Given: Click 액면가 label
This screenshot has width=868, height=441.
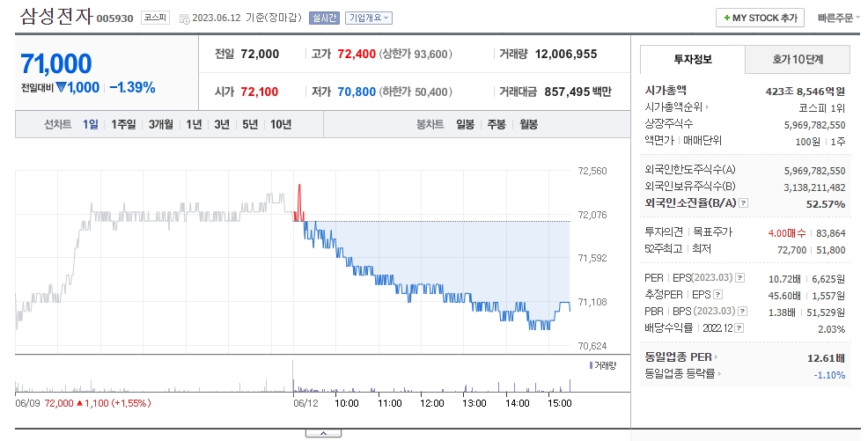Looking at the screenshot, I should [x=659, y=140].
